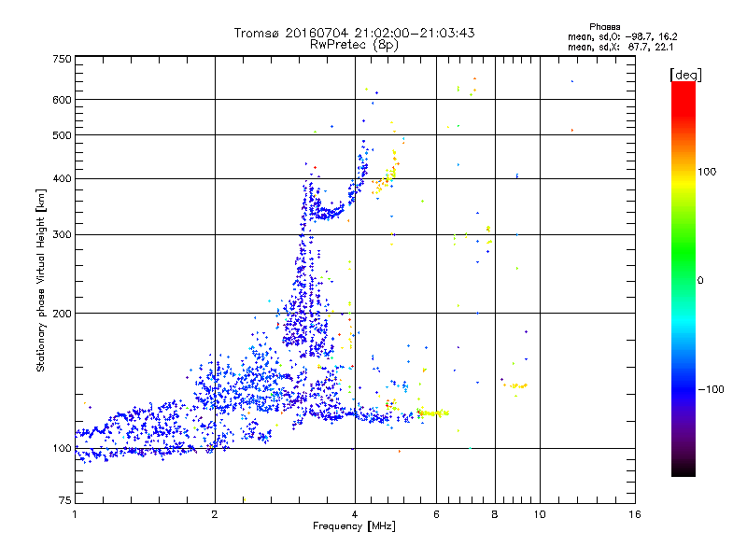Click the '600' y-axis tick label
The width and height of the screenshot is (747, 560).
62,100
